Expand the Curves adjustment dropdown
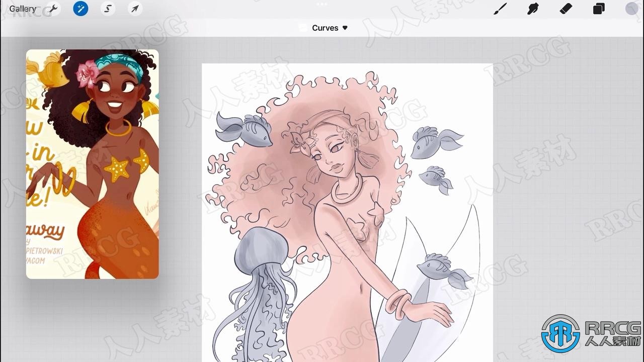 [x=330, y=28]
